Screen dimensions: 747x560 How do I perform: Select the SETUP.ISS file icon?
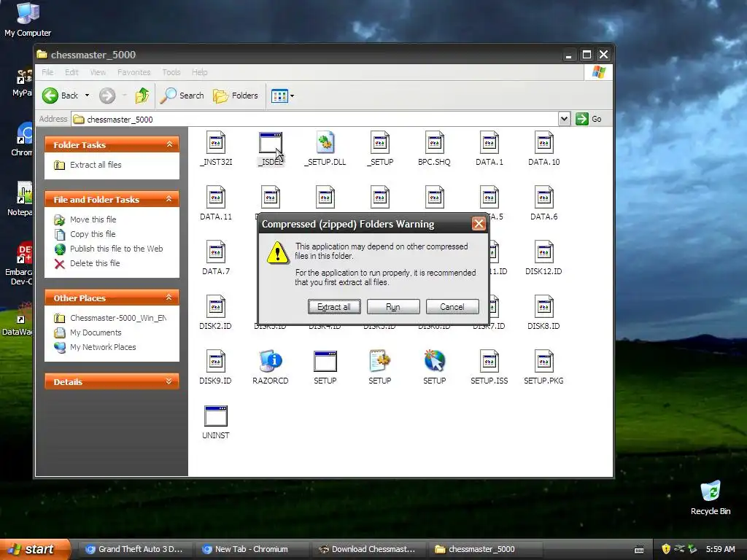tap(489, 361)
